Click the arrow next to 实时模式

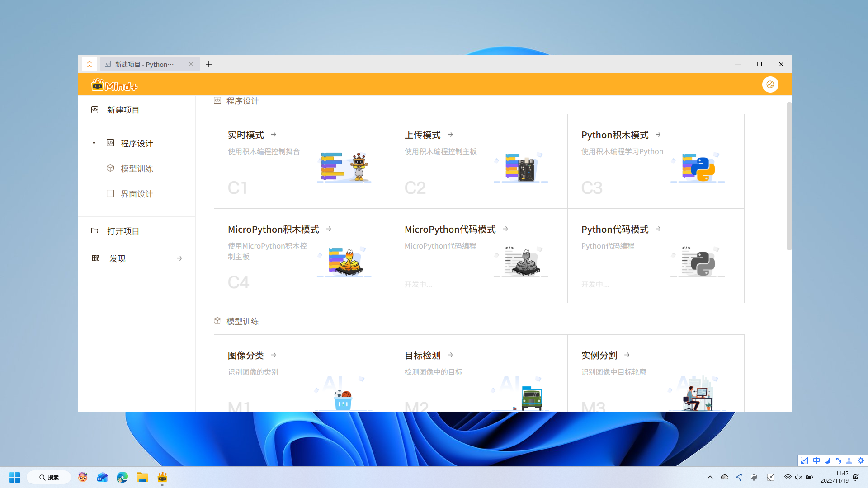tap(274, 135)
